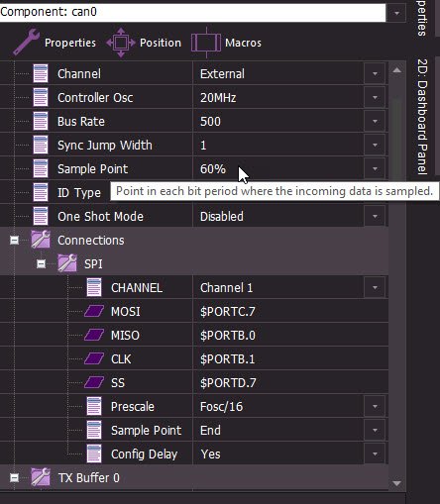Viewport: 440px width, 504px height.
Task: Click the MISO $PORTB.0 value field
Action: (x=290, y=335)
